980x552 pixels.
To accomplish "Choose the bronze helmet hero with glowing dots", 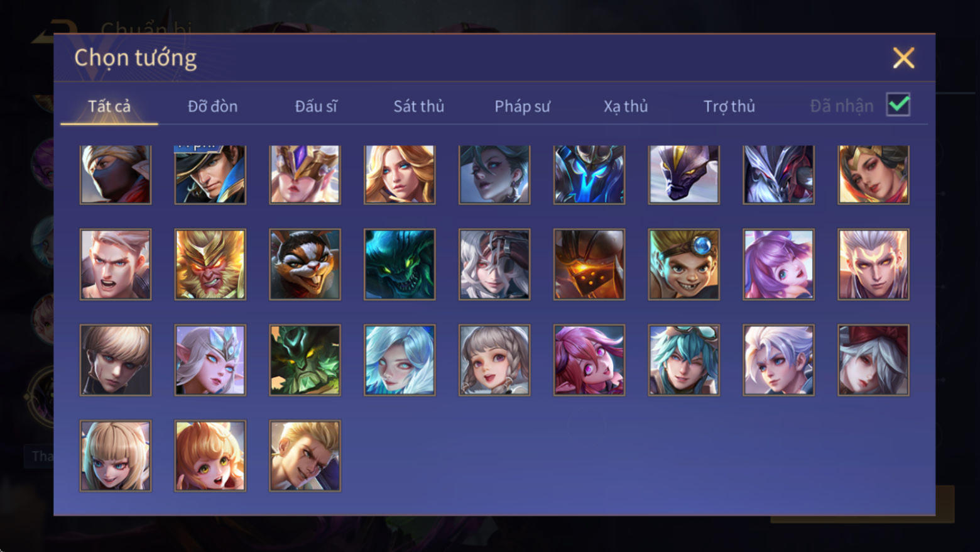I will (x=589, y=264).
